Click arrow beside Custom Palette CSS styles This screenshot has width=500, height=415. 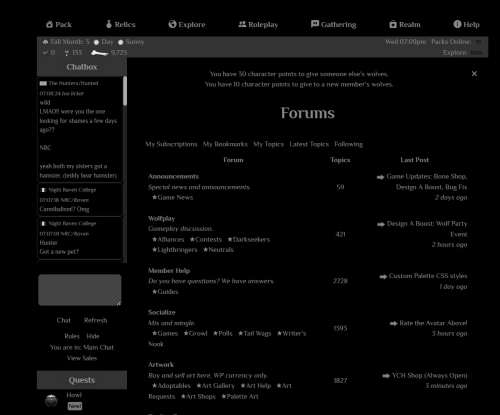(x=383, y=276)
